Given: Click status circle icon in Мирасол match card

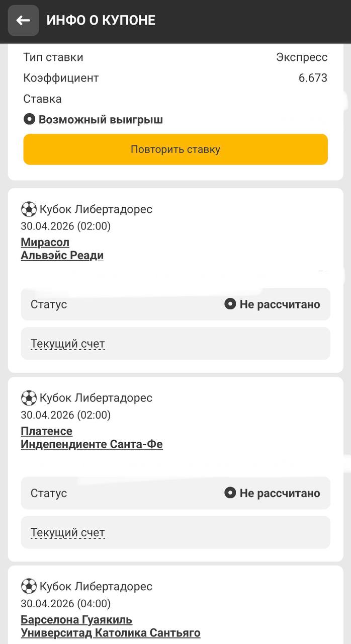Looking at the screenshot, I should tap(230, 304).
